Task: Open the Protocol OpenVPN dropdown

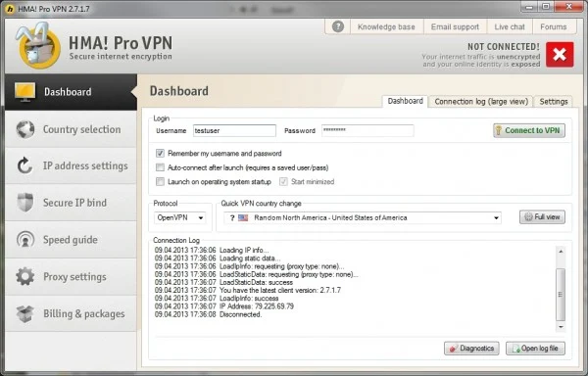Action: click(180, 217)
